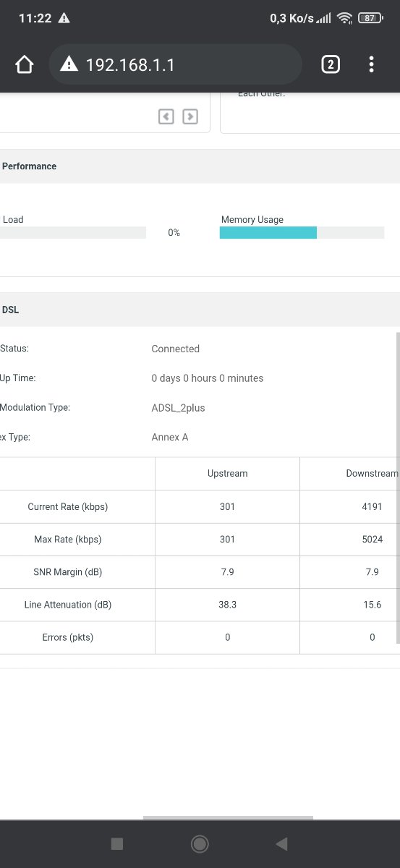The height and width of the screenshot is (868, 400).
Task: Click the Load progress bar
Action: click(73, 232)
